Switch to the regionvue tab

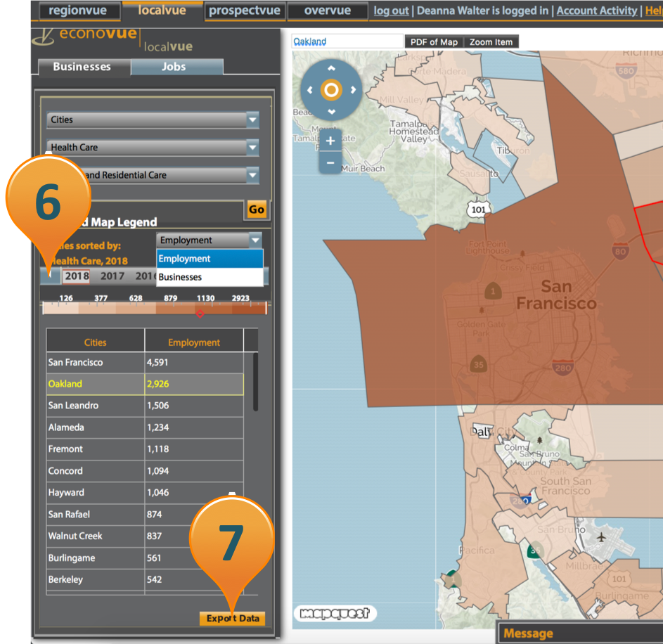point(78,11)
